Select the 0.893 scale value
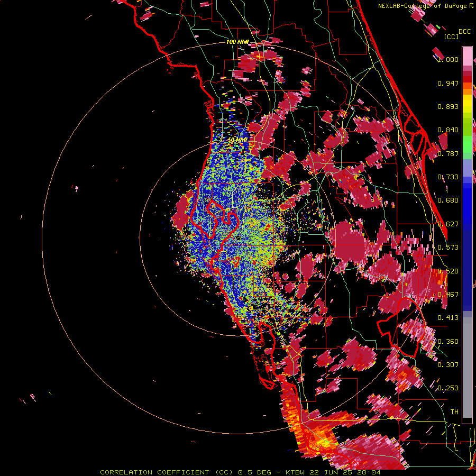The width and height of the screenshot is (476, 476). coord(448,106)
